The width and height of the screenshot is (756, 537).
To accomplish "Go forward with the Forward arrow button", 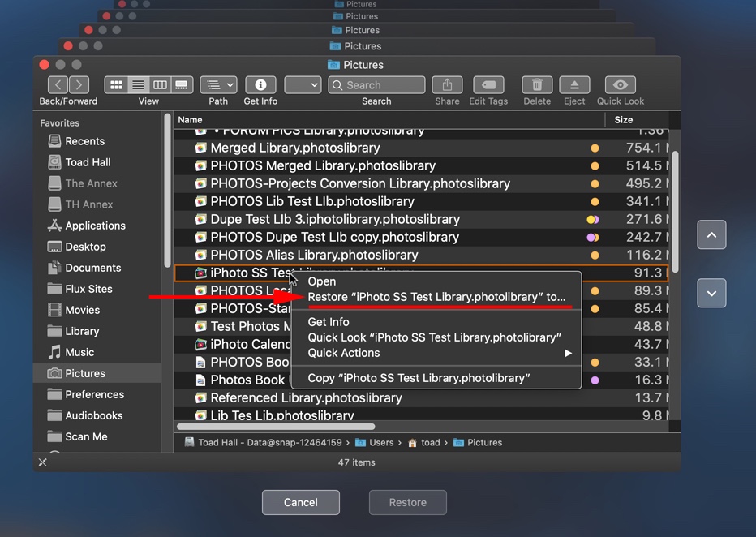I will click(x=79, y=85).
